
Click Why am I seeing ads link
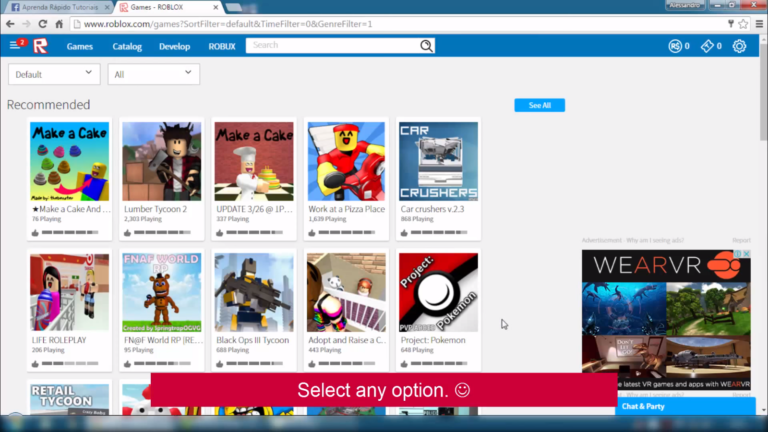point(655,240)
